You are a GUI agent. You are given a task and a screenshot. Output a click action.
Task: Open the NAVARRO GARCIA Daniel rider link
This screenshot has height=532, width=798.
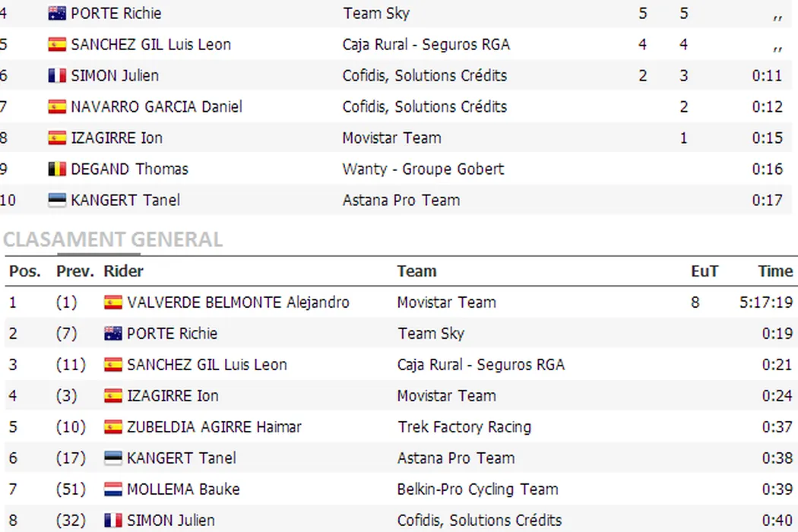[x=157, y=107]
